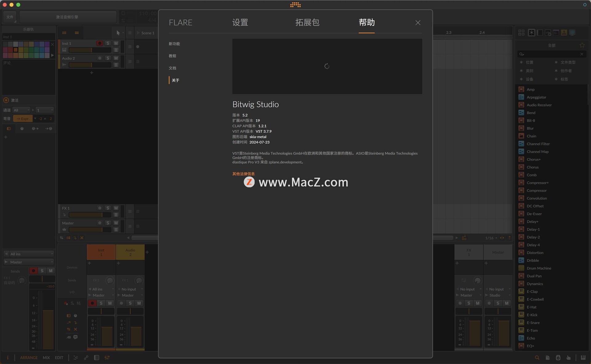Screen dimensions: 591x364
Task: Toggle the mixer comments section icon
Action: click(75, 337)
